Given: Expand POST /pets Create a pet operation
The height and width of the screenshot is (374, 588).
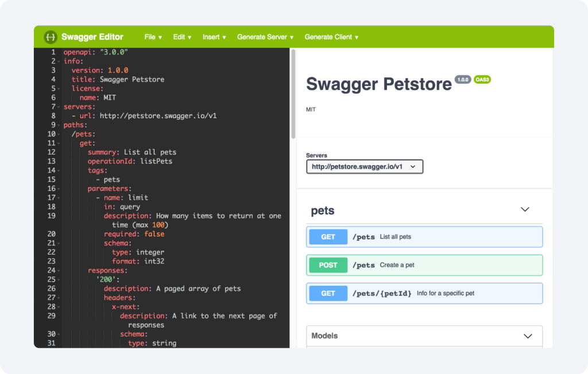Looking at the screenshot, I should click(x=424, y=265).
